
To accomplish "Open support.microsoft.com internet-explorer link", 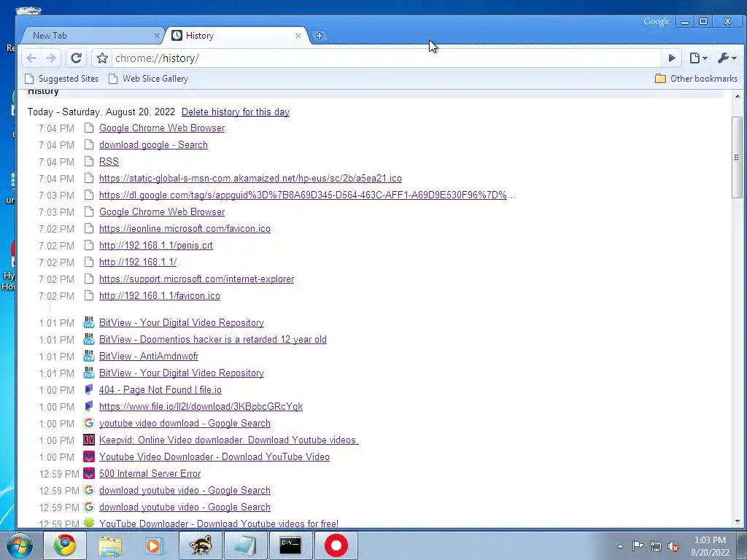I will [196, 279].
